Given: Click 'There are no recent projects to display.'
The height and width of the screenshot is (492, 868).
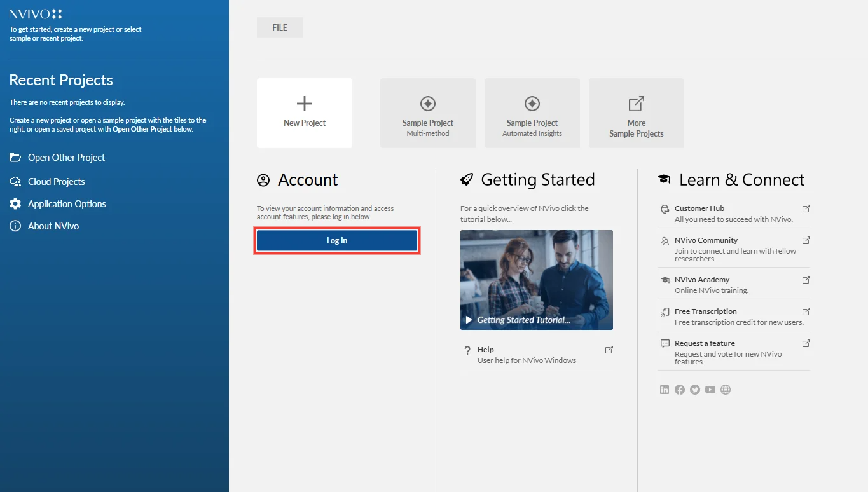Looking at the screenshot, I should [67, 102].
